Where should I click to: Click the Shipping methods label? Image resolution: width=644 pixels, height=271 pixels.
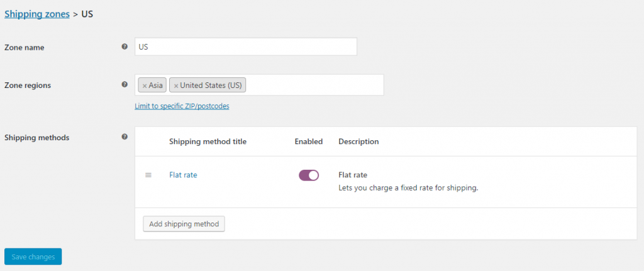click(x=36, y=138)
